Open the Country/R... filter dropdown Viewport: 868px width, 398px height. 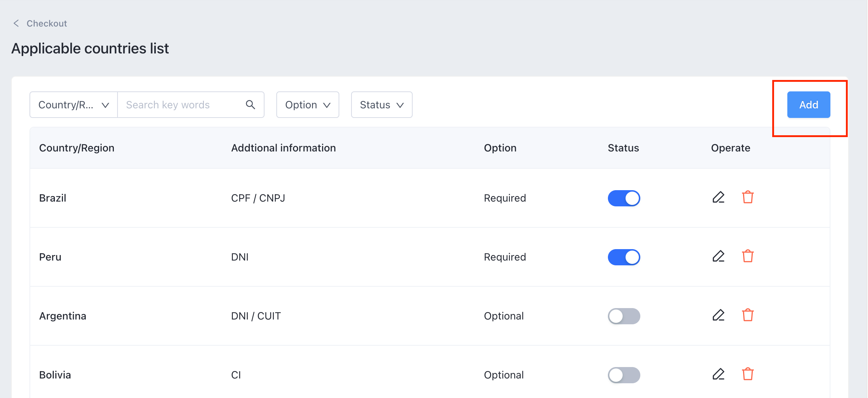pyautogui.click(x=74, y=105)
